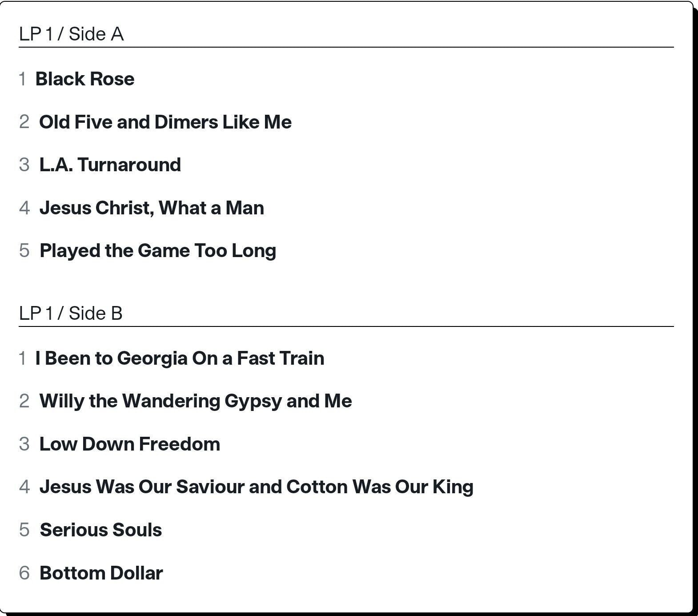Select Played the Game Too Long
Image resolution: width=698 pixels, height=616 pixels.
(158, 251)
